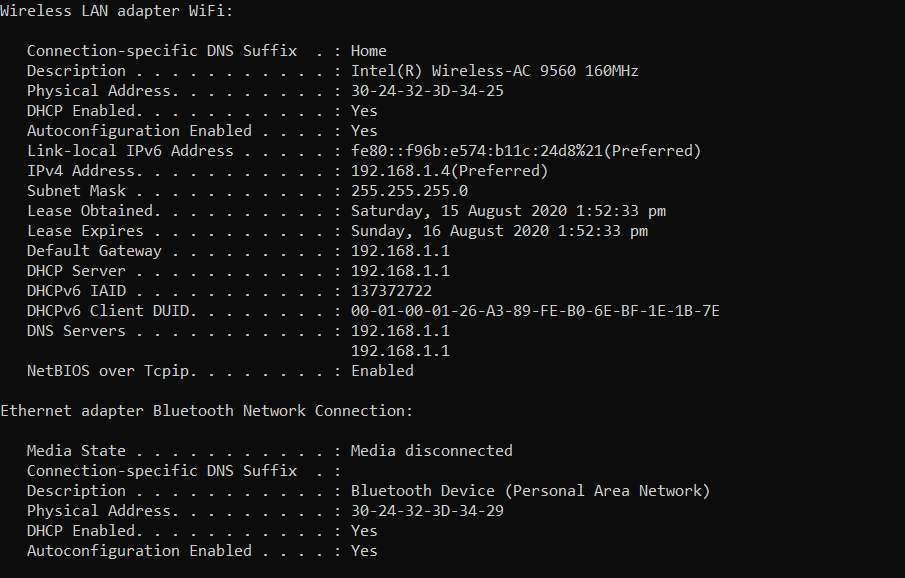
Task: Click the Intel(R) Wireless-AC 9560 description
Action: (x=495, y=71)
